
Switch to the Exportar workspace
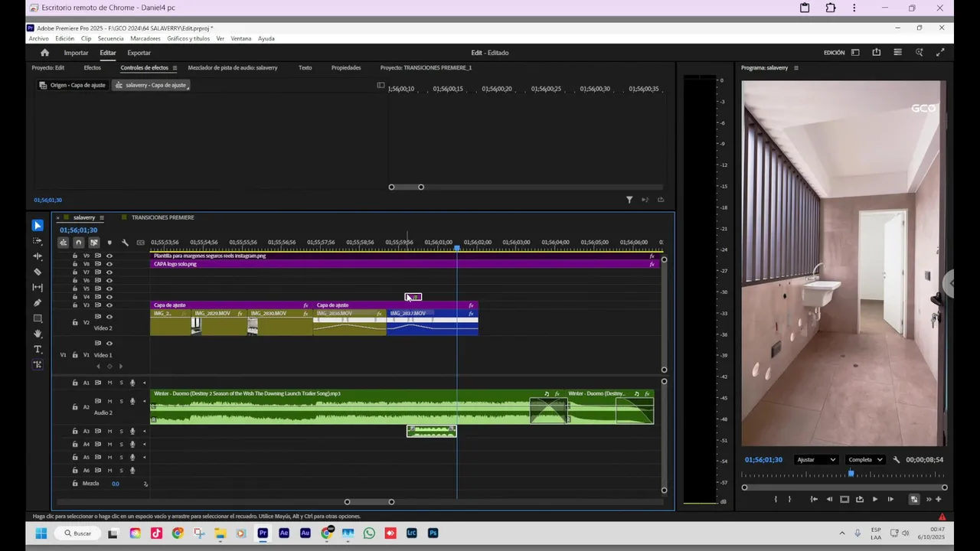(x=139, y=53)
